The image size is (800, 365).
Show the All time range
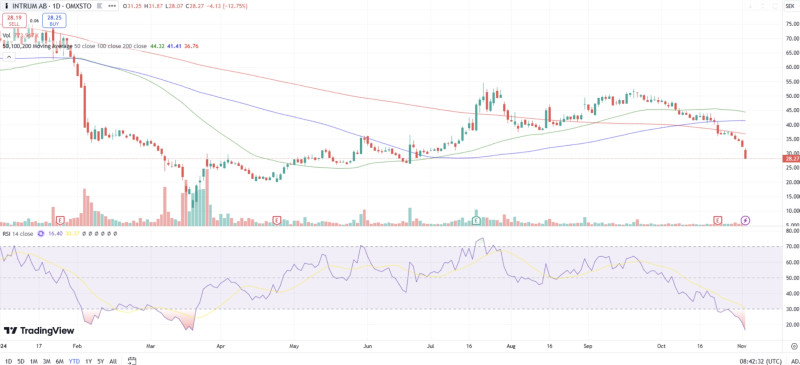(x=113, y=361)
